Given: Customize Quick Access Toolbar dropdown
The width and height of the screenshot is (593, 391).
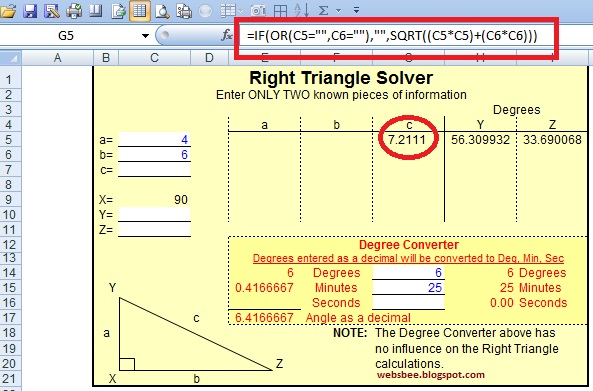Looking at the screenshot, I should click(356, 11).
